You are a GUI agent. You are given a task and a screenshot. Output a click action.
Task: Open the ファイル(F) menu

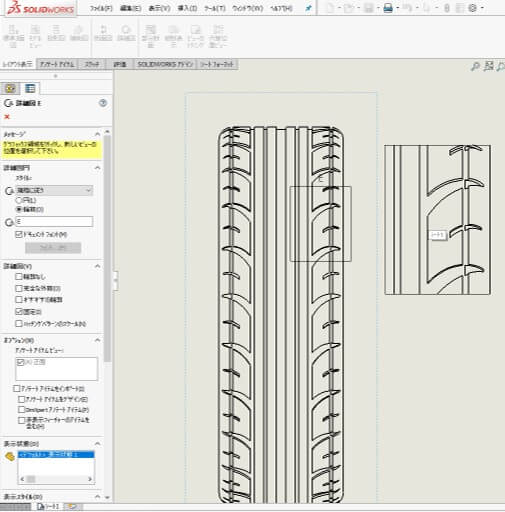tap(101, 8)
